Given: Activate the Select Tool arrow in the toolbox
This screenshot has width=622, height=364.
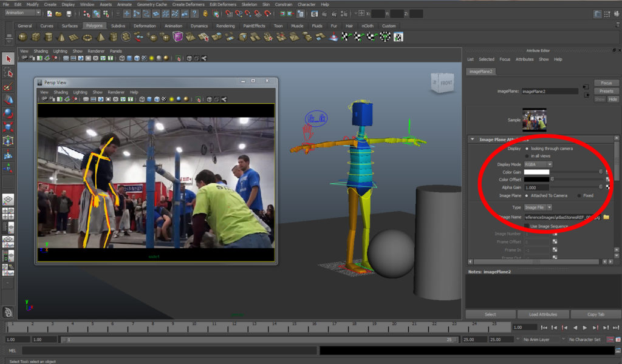Looking at the screenshot, I should 8,58.
